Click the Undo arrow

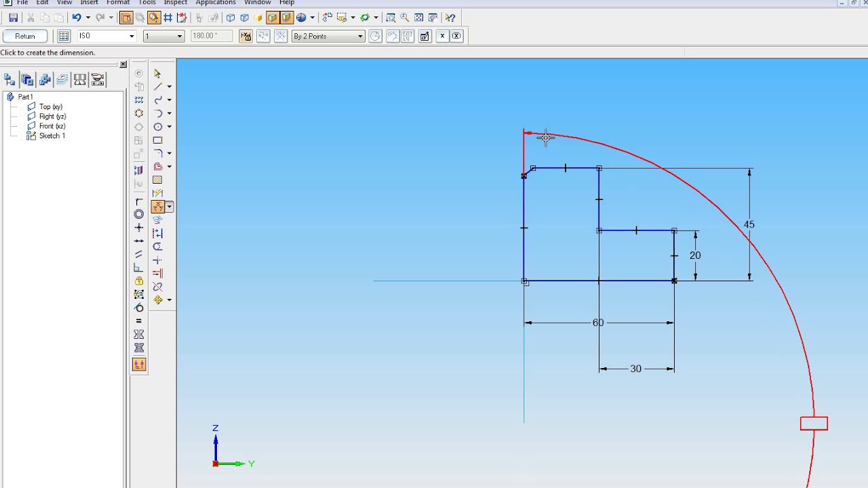click(x=77, y=18)
